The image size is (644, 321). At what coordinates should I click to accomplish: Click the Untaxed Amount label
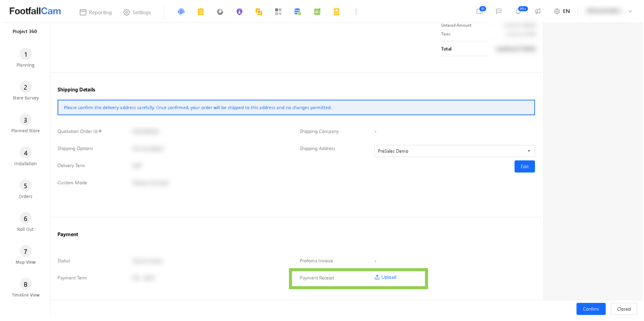(x=456, y=25)
